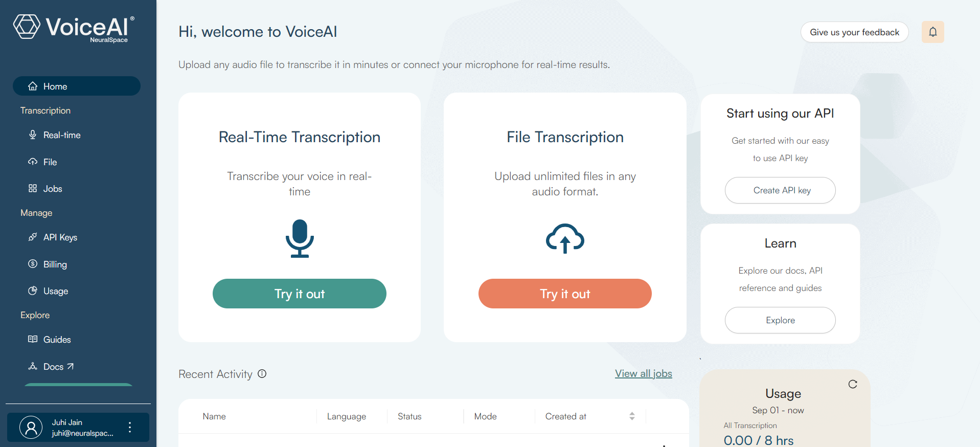The width and height of the screenshot is (980, 447).
Task: Try out File Transcription orange button
Action: [565, 294]
